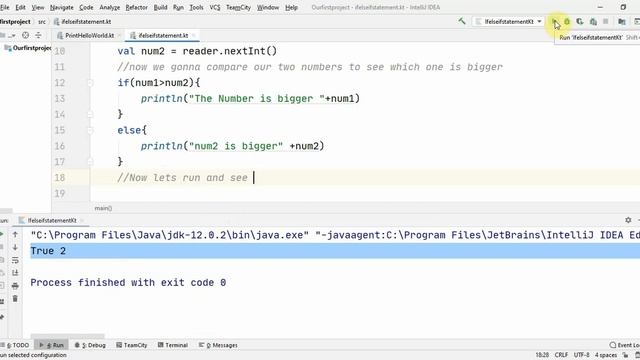Click the UTF-8 encoding in status bar
640x360 pixels.
tap(581, 355)
